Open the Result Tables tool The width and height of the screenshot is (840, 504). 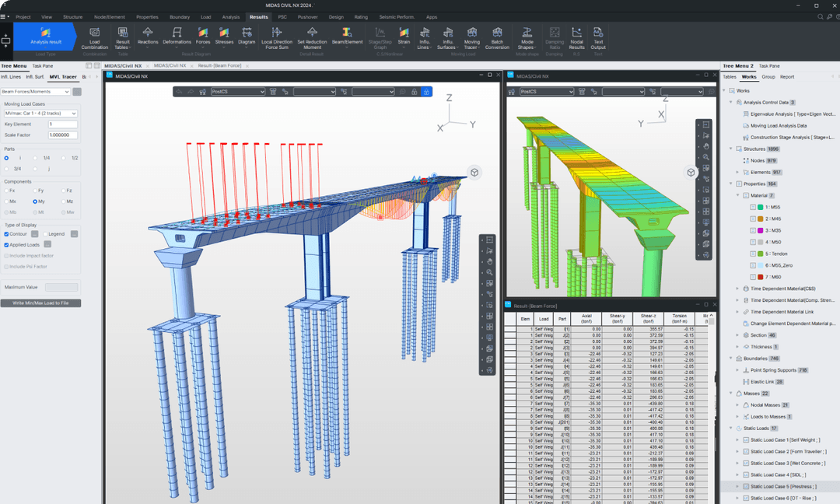coord(123,38)
